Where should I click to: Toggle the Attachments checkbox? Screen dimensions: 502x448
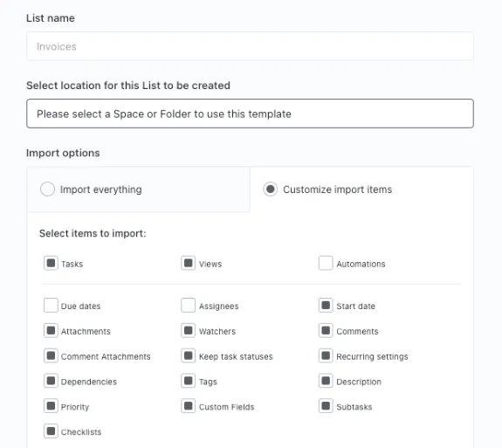pos(51,330)
